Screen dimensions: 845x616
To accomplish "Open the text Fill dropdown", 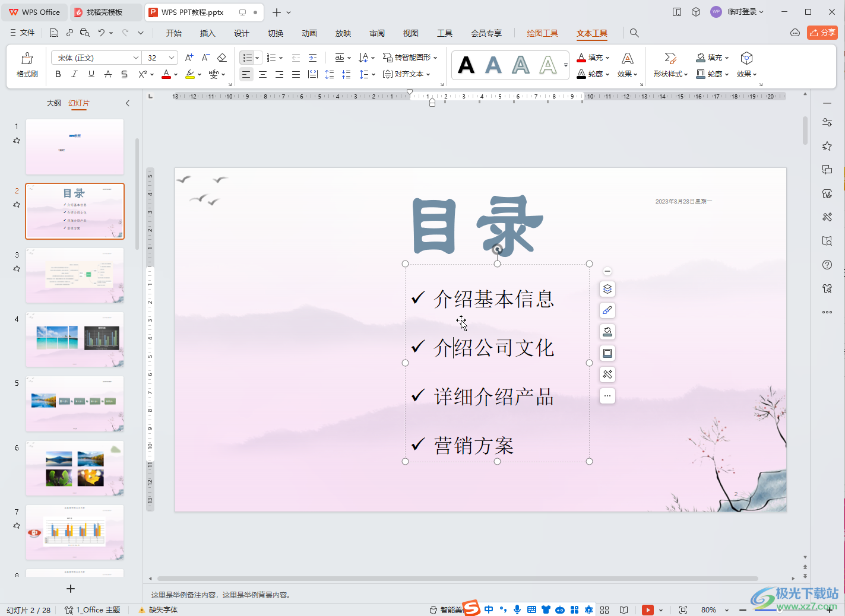I will (x=593, y=58).
